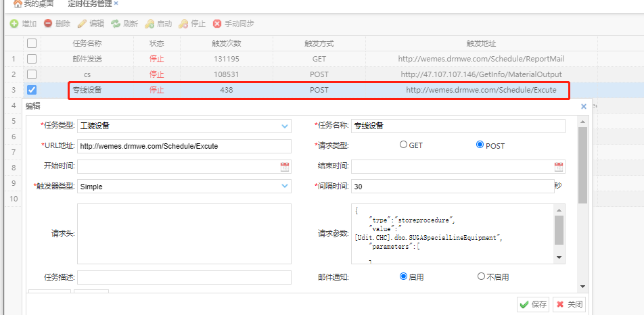The image size is (644, 315).
Task: Expand the trigger type Simple dropdown
Action: [x=285, y=186]
